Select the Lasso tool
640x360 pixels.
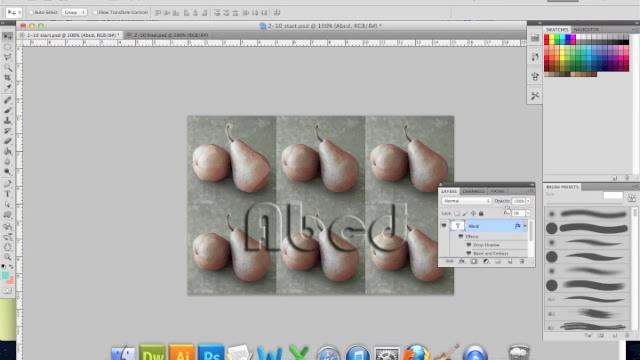coord(7,57)
